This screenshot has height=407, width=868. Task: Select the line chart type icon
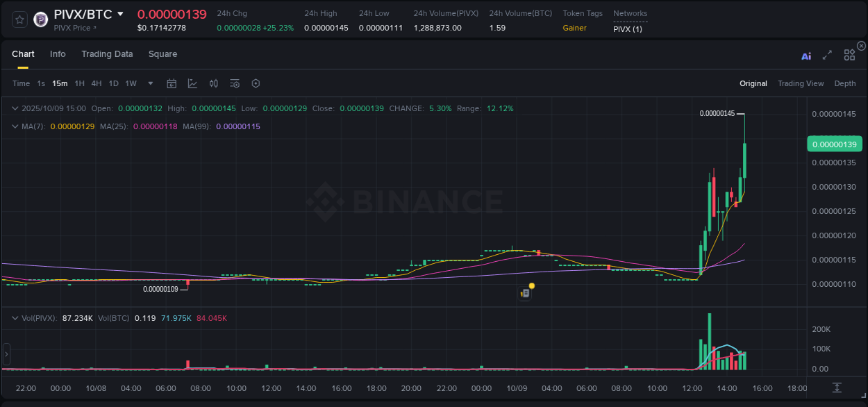tap(192, 83)
